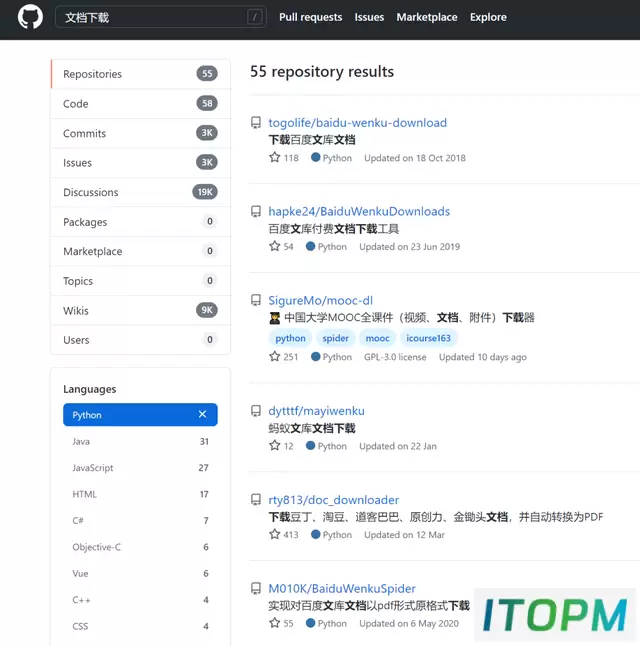Focus the search box containing 文档下载

point(161,17)
